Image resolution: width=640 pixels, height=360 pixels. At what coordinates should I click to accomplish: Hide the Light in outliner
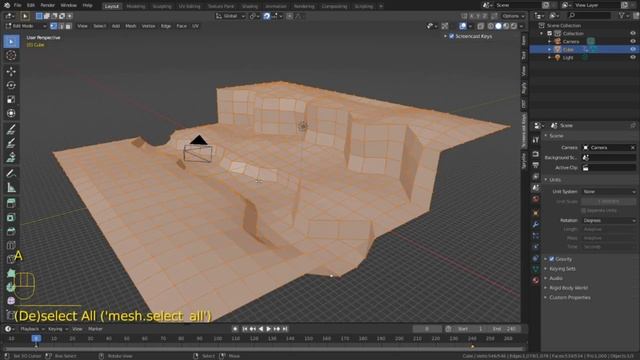633,58
